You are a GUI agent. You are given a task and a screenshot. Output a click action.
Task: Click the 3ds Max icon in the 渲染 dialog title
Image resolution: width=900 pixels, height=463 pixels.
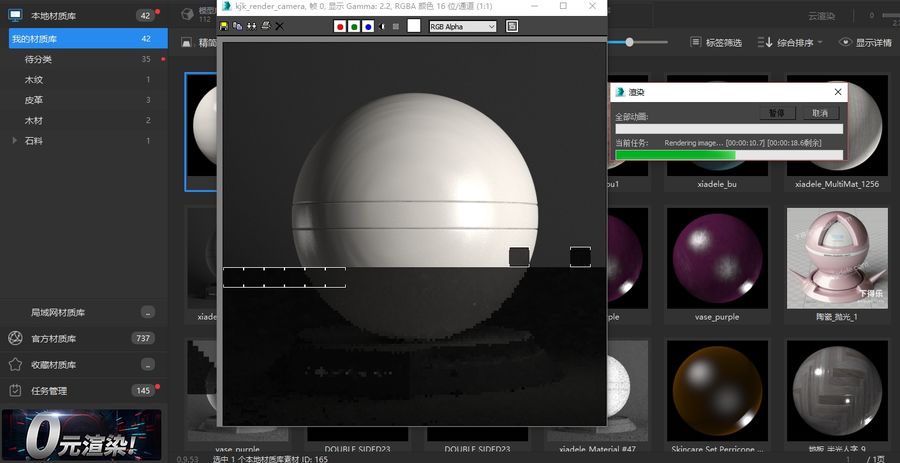pos(620,92)
